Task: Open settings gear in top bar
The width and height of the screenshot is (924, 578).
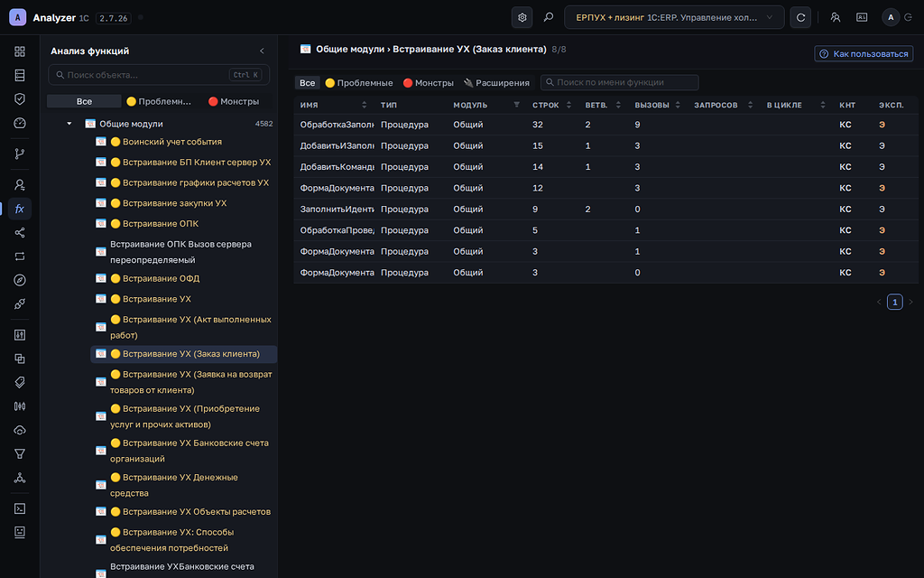Action: 522,18
